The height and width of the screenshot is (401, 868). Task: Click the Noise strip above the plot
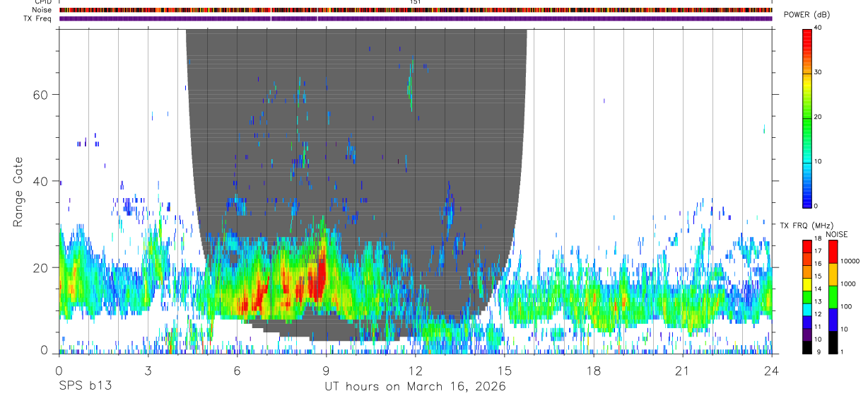click(x=416, y=10)
